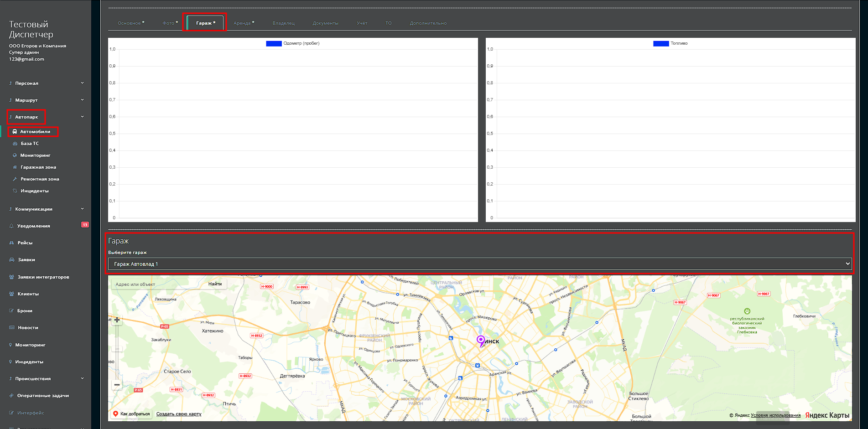Open Рейсы sidebar icon

[x=11, y=243]
